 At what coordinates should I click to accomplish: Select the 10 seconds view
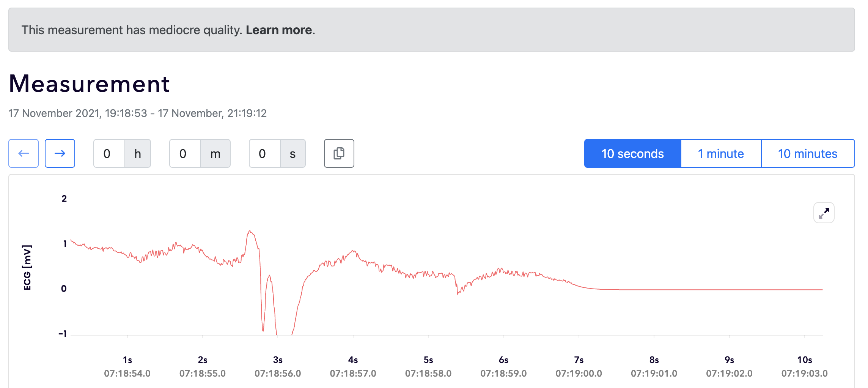click(x=632, y=153)
